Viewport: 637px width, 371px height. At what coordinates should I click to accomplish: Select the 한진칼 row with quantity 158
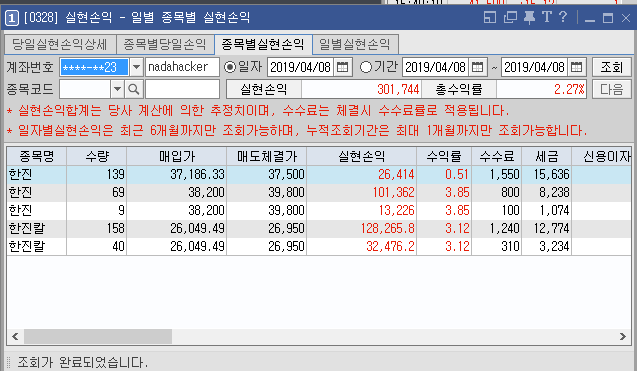tap(319, 228)
